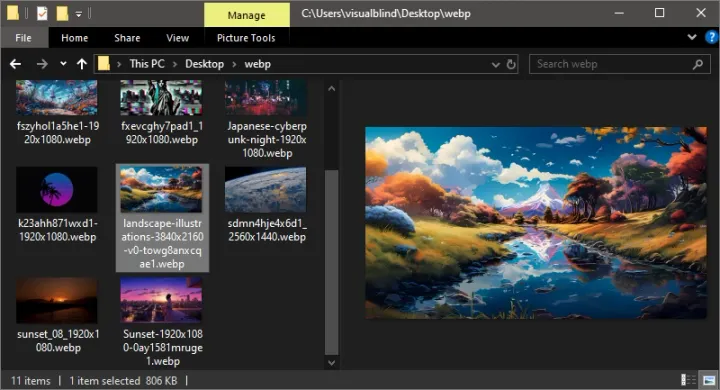
Task: Click the file list scroll down arrow
Action: click(332, 363)
